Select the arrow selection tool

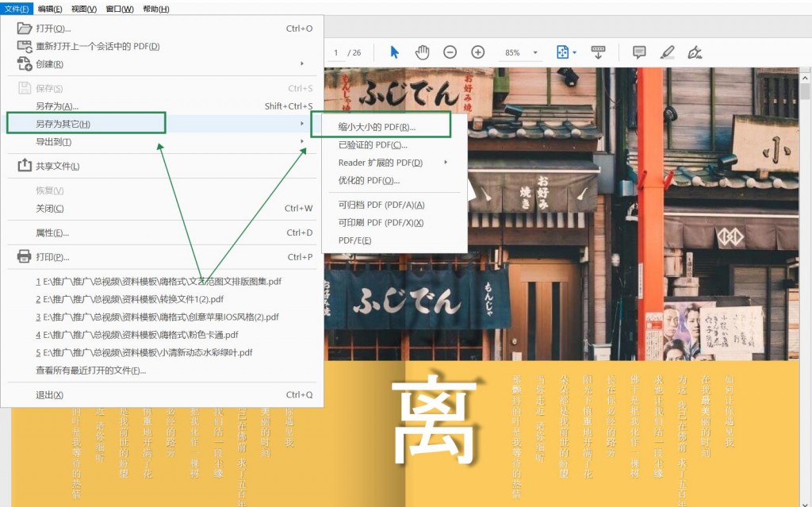[395, 52]
